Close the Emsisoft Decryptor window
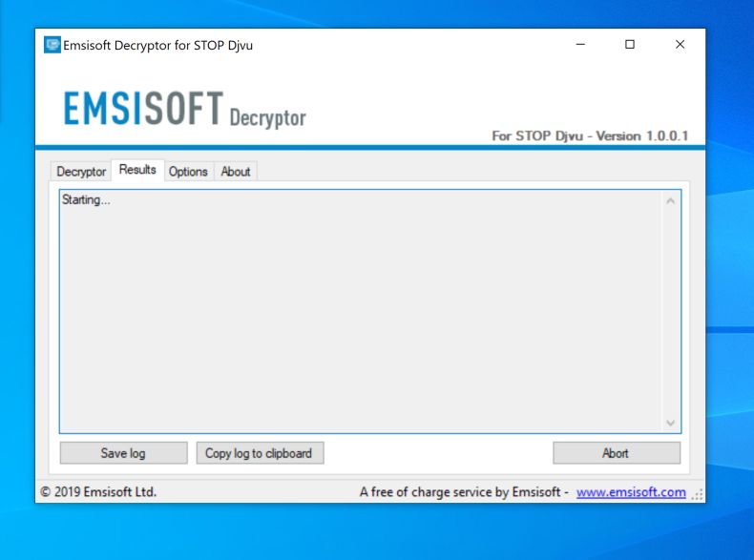The width and height of the screenshot is (754, 560). 680,44
